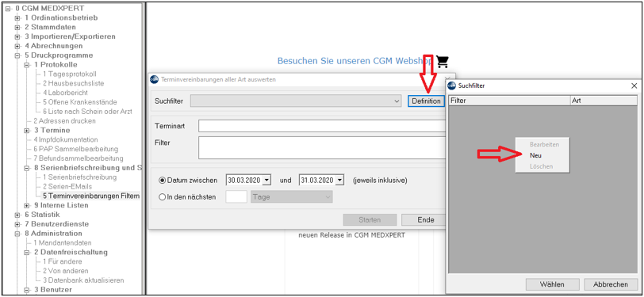Screen dimensions: 644x297
Task: Expand the '7 Benutzerdienste' tree node
Action: (17, 224)
